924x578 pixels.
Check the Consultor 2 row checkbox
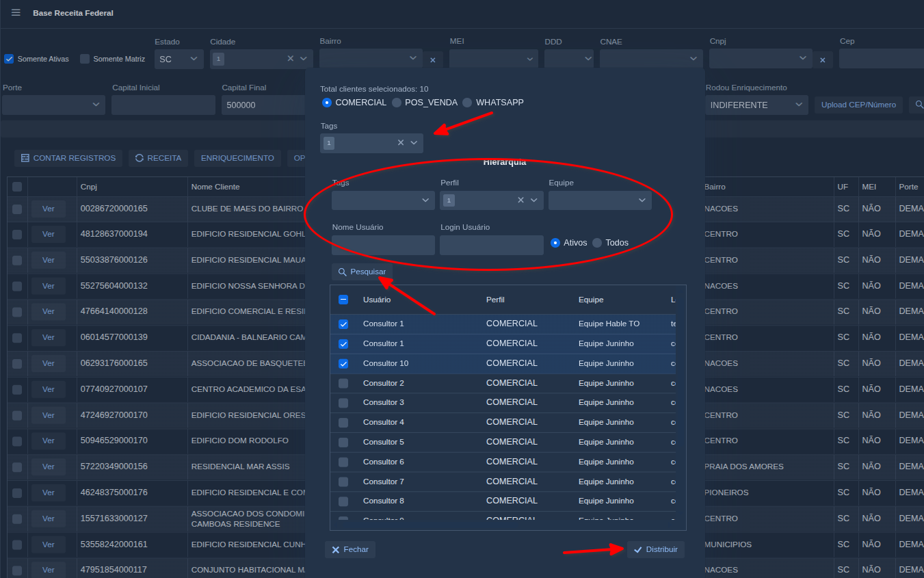(343, 383)
